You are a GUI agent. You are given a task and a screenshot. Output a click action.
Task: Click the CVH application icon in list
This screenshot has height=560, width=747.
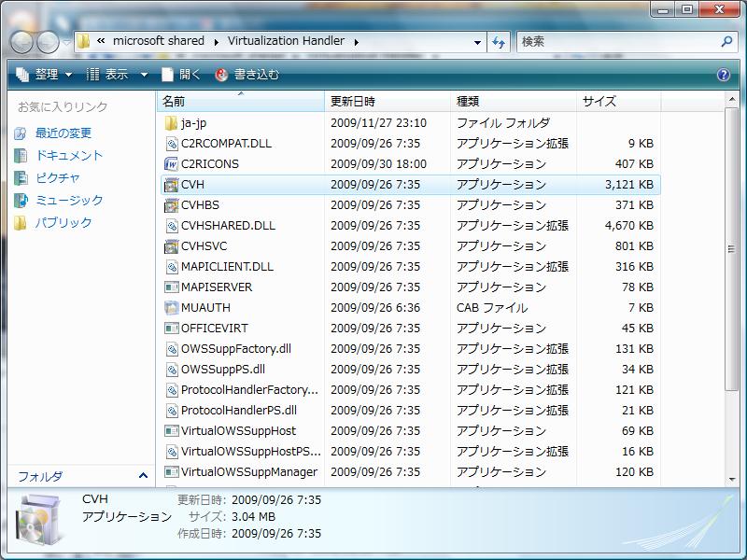click(171, 185)
